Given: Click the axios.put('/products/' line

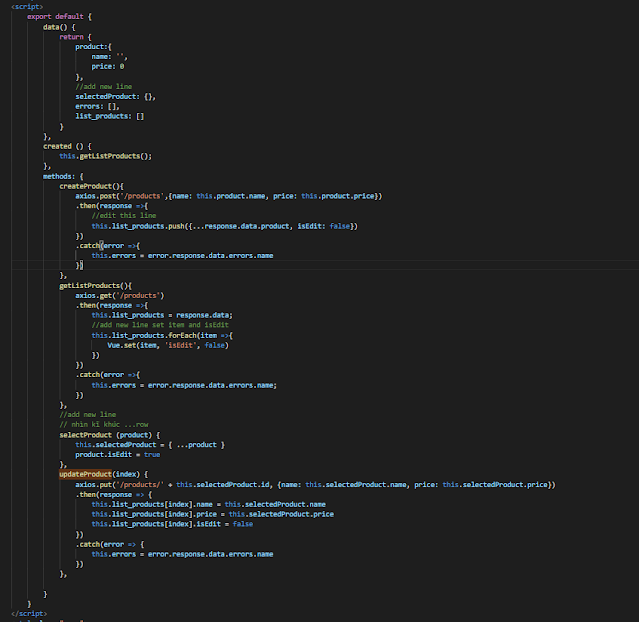Looking at the screenshot, I should [x=315, y=485].
